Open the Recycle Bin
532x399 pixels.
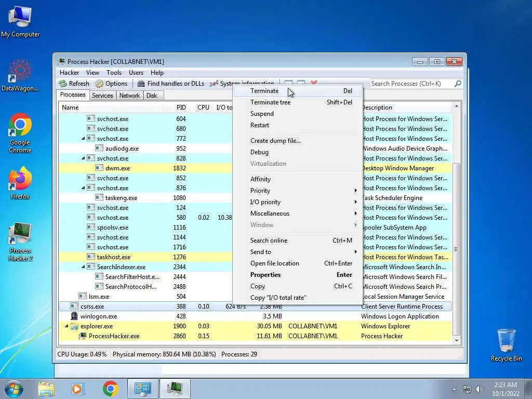click(x=506, y=345)
